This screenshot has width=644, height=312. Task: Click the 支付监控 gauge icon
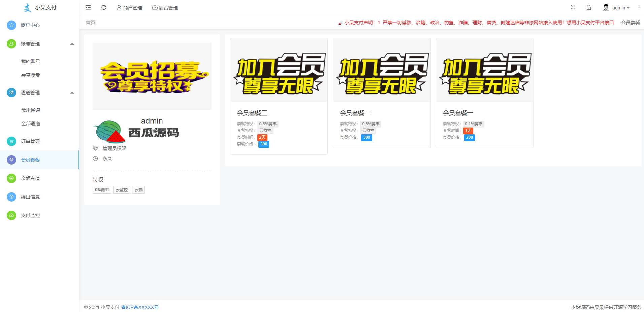11,215
